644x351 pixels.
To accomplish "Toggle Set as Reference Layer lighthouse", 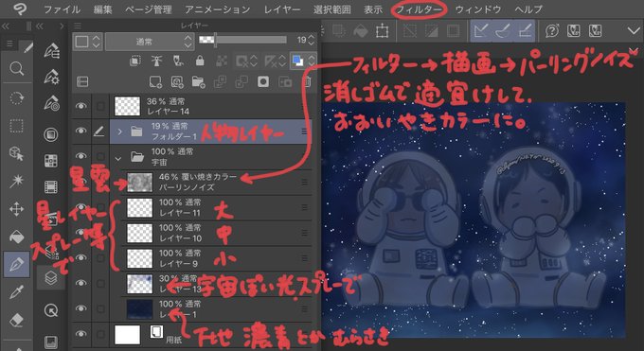I will click(x=156, y=61).
